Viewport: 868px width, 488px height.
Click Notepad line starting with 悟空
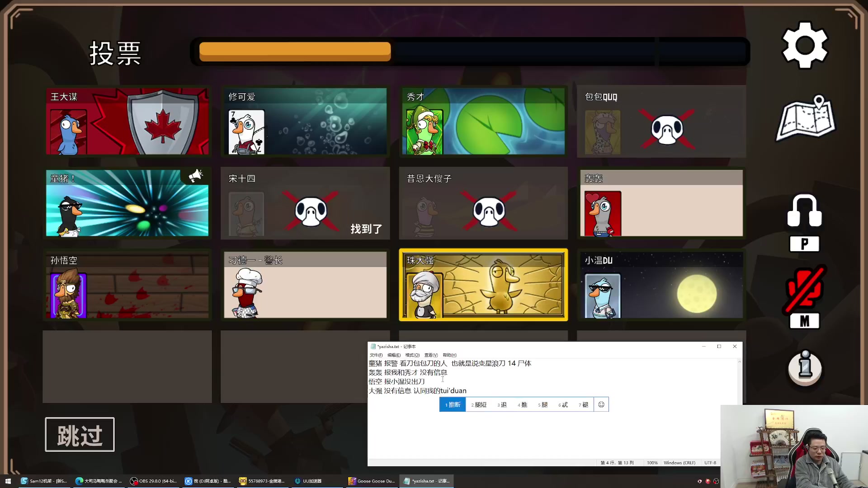click(396, 381)
